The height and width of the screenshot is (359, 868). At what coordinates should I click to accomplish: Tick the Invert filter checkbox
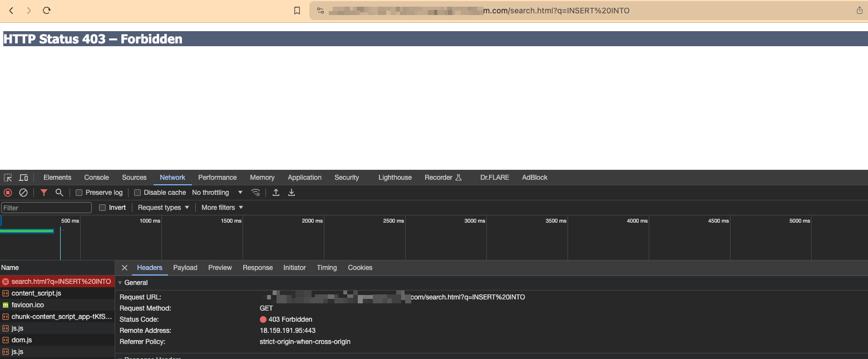click(102, 208)
